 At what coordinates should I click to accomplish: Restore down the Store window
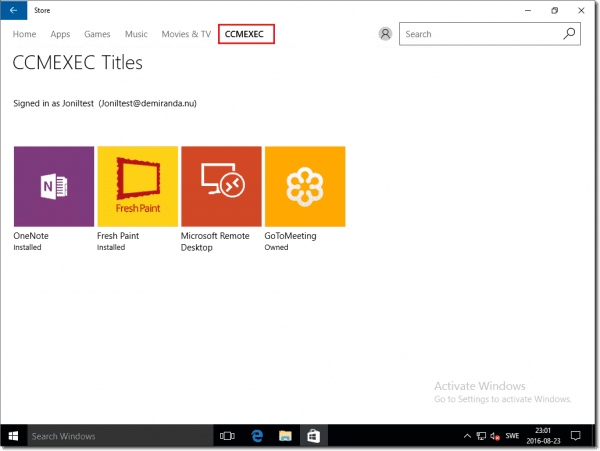click(x=554, y=10)
